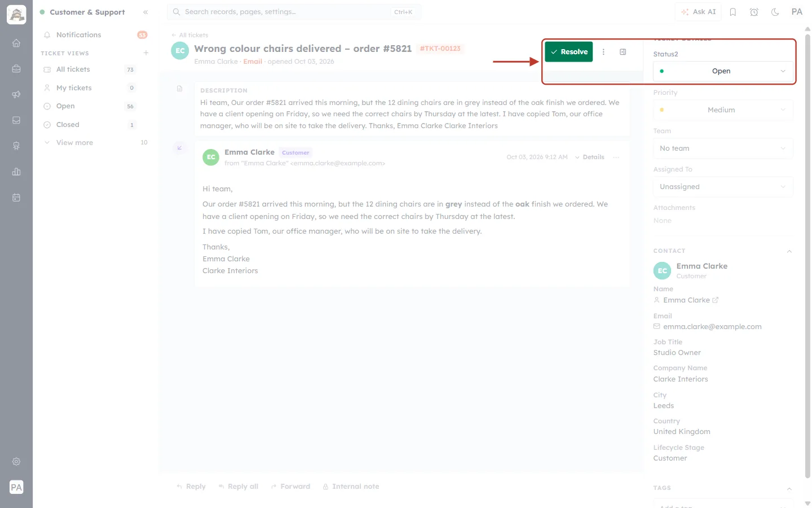
Task: Open the ticket's three-dot more options menu
Action: click(603, 52)
